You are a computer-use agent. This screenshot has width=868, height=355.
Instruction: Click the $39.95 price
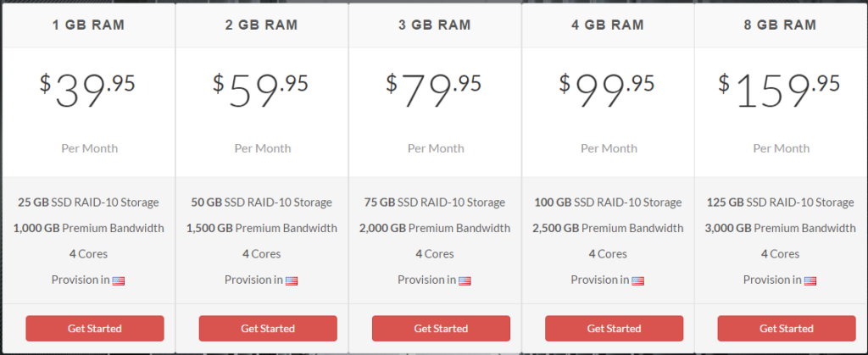pyautogui.click(x=87, y=89)
